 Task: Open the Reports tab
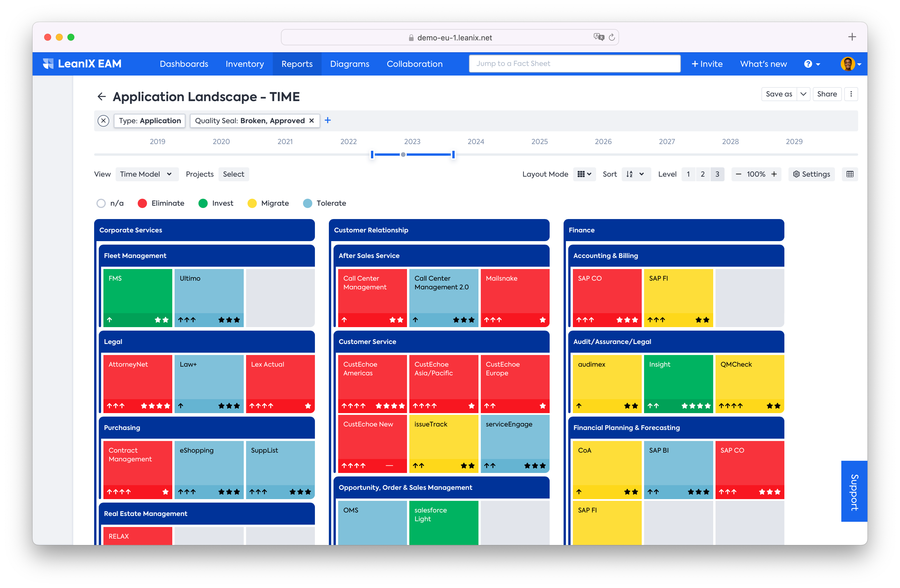[297, 64]
